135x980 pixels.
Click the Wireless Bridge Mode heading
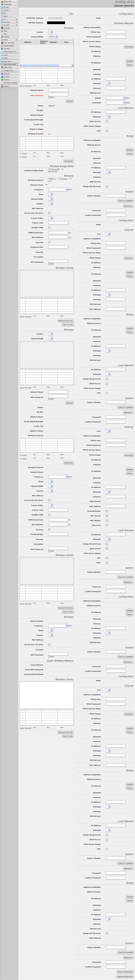tap(62, 166)
